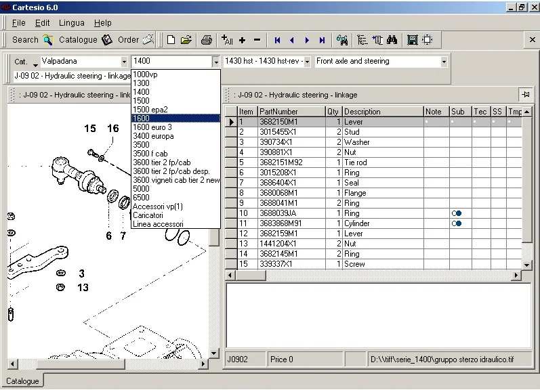Open the 1430 hst model dropdown

(307, 62)
